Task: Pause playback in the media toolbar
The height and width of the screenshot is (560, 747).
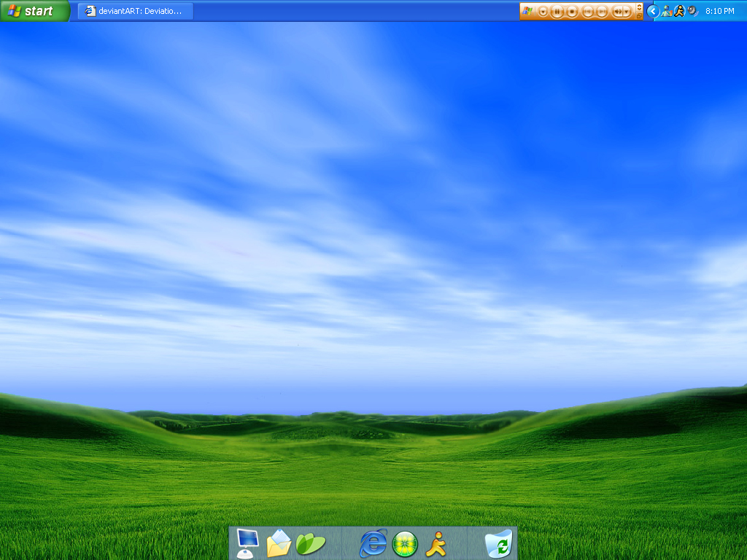Action: pyautogui.click(x=557, y=12)
